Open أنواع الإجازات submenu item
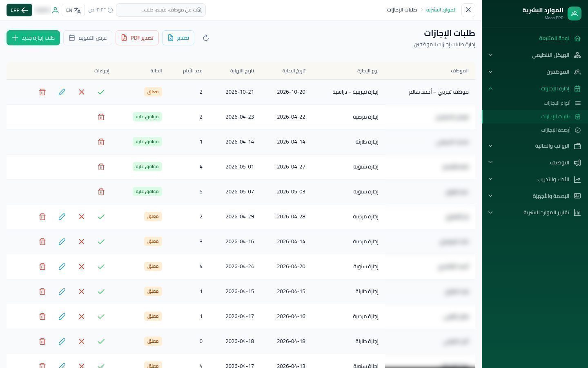Viewport: 588px width, 368px height. click(535, 103)
